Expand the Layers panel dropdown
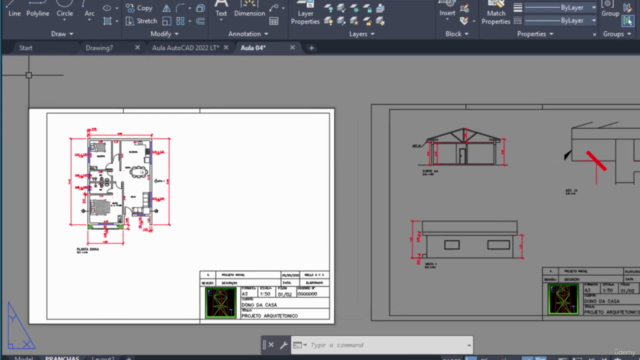 362,34
